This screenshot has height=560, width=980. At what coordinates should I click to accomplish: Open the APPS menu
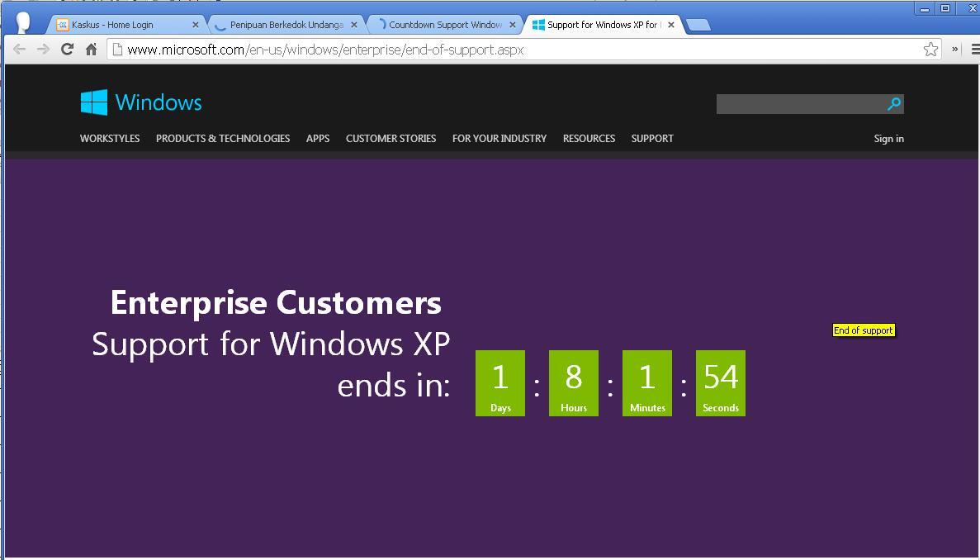[x=318, y=139]
